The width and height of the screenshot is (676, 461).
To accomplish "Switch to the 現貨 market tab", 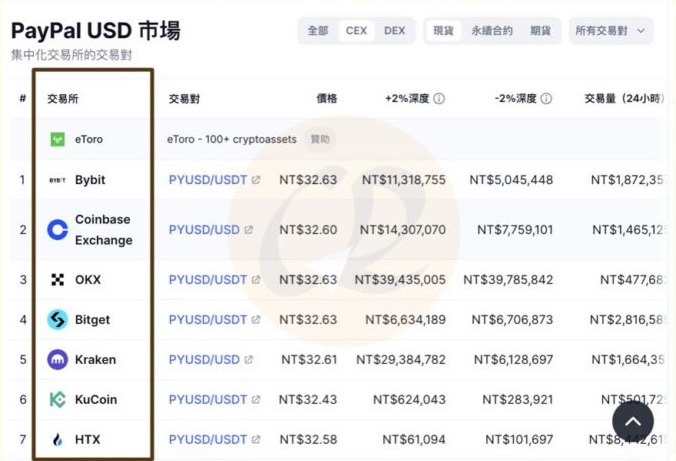I will (x=444, y=31).
